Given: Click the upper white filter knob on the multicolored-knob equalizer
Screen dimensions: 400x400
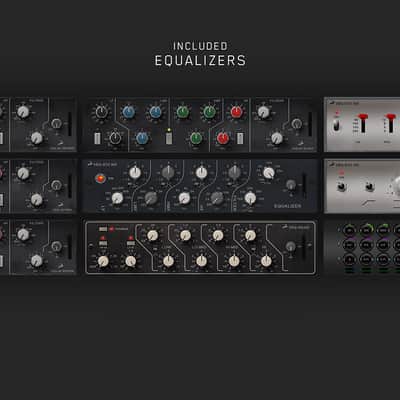Looking at the screenshot, I should click(263, 112).
